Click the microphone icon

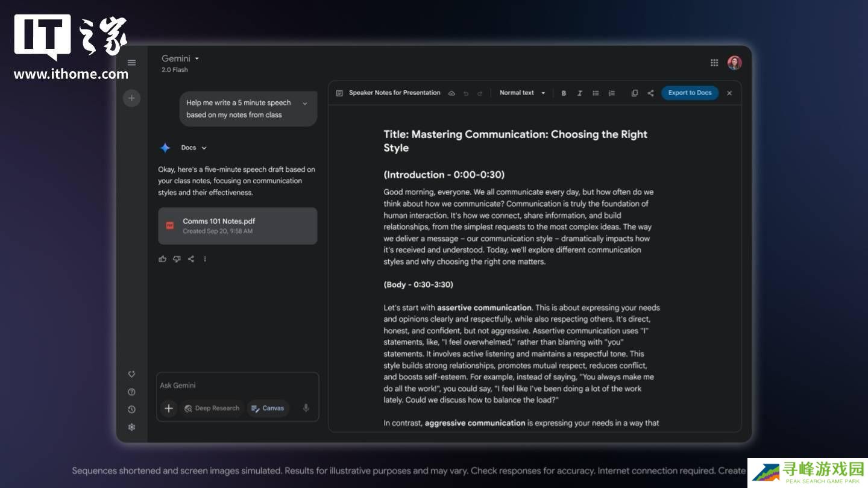pos(306,408)
